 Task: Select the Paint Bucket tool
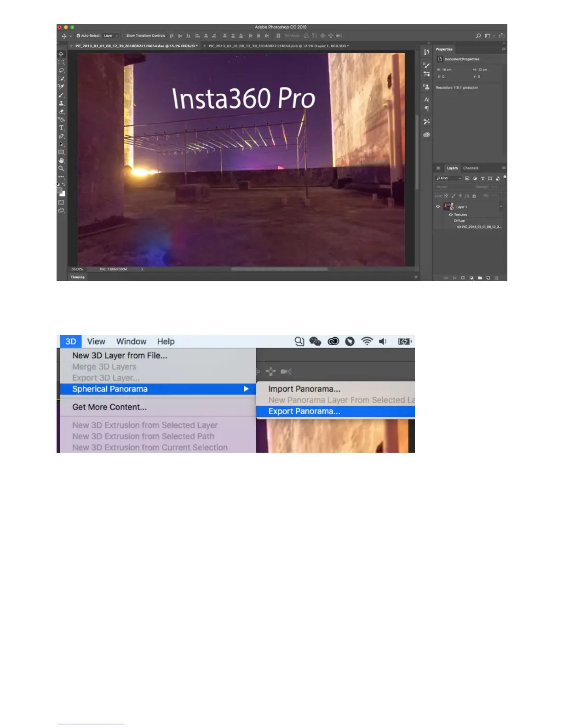click(x=61, y=119)
